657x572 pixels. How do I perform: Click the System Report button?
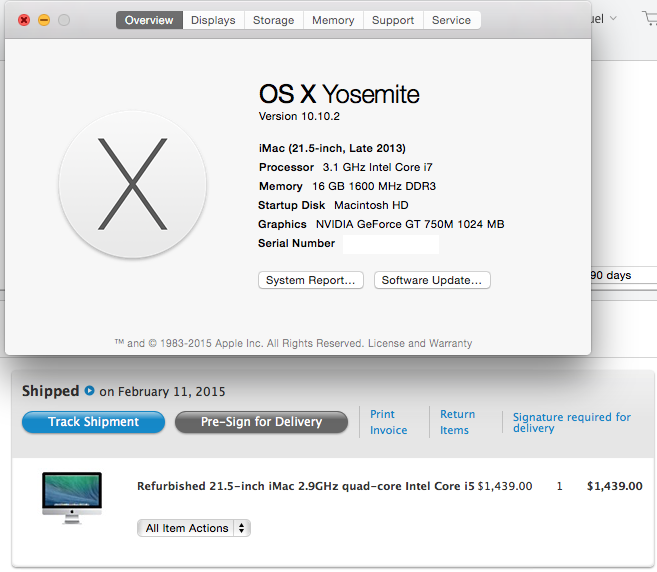(x=310, y=280)
